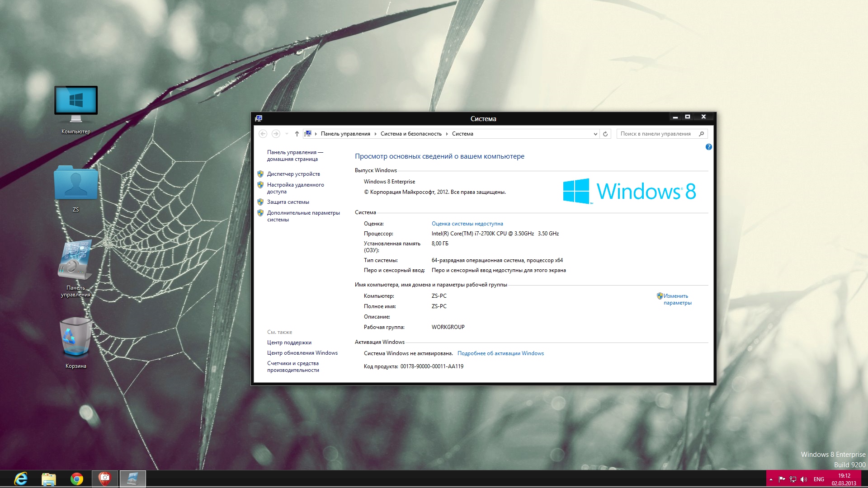Click the volume speaker tray icon
The image size is (868, 488).
tap(803, 479)
